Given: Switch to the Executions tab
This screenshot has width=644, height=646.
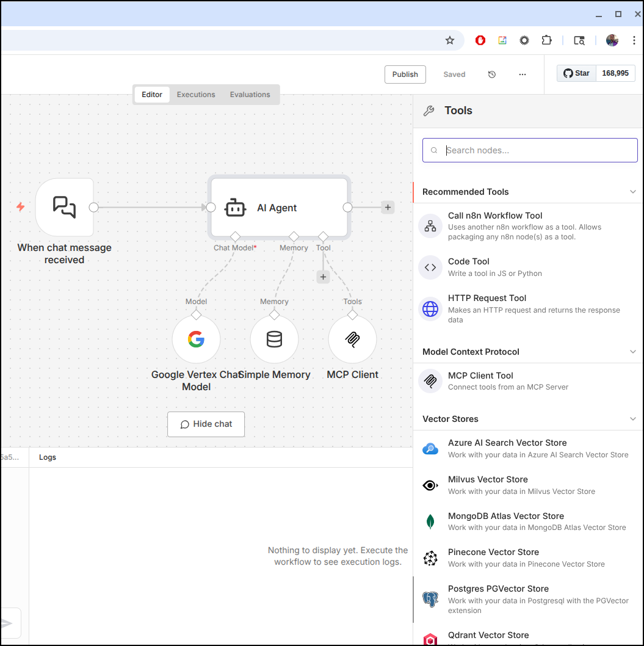Looking at the screenshot, I should (x=196, y=95).
